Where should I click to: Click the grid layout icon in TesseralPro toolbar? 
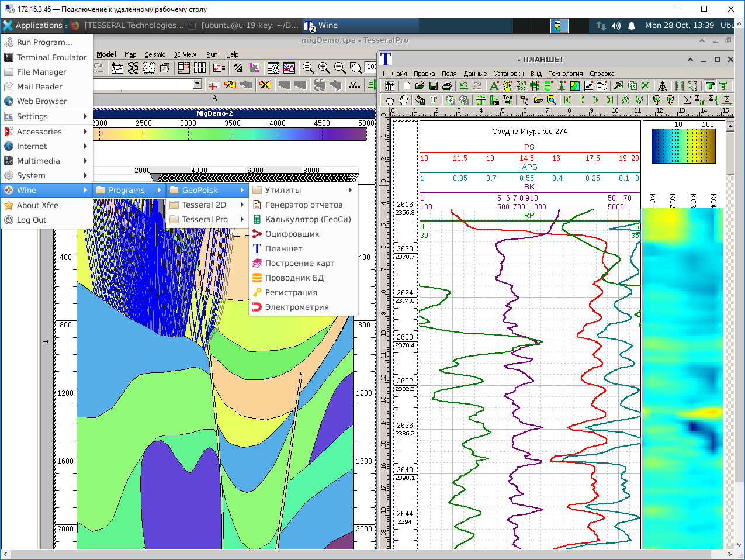pyautogui.click(x=200, y=68)
